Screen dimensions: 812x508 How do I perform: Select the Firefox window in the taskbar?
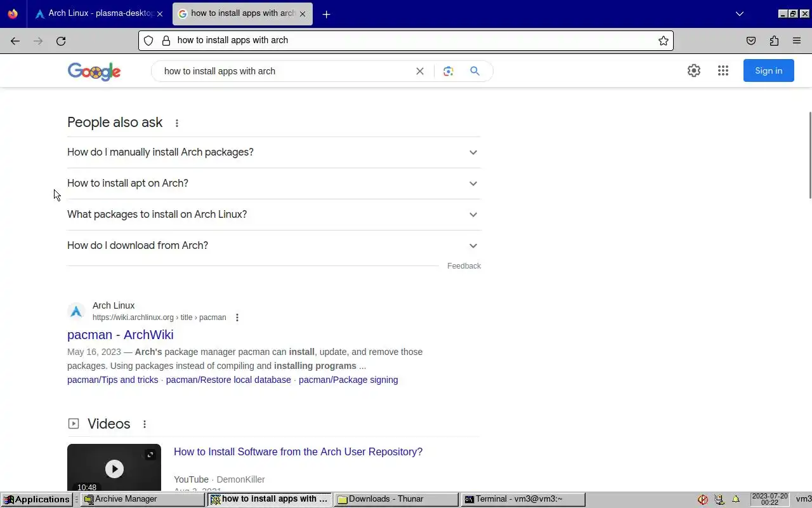coord(270,499)
